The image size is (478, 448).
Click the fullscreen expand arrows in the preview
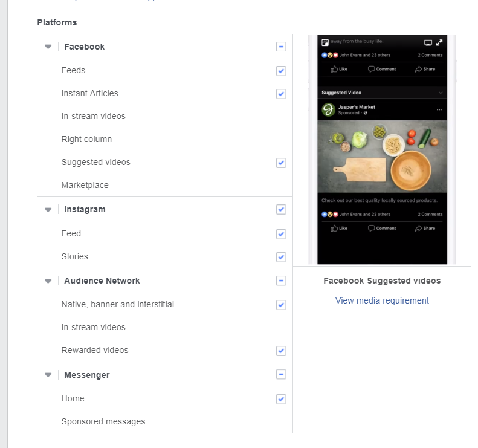pyautogui.click(x=439, y=42)
